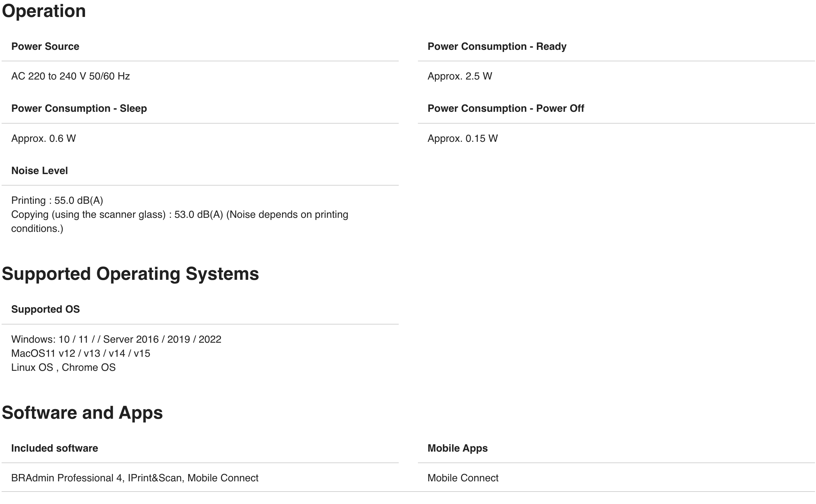Image resolution: width=816 pixels, height=504 pixels.
Task: Click the Power Consumption - Ready label
Action: 497,46
